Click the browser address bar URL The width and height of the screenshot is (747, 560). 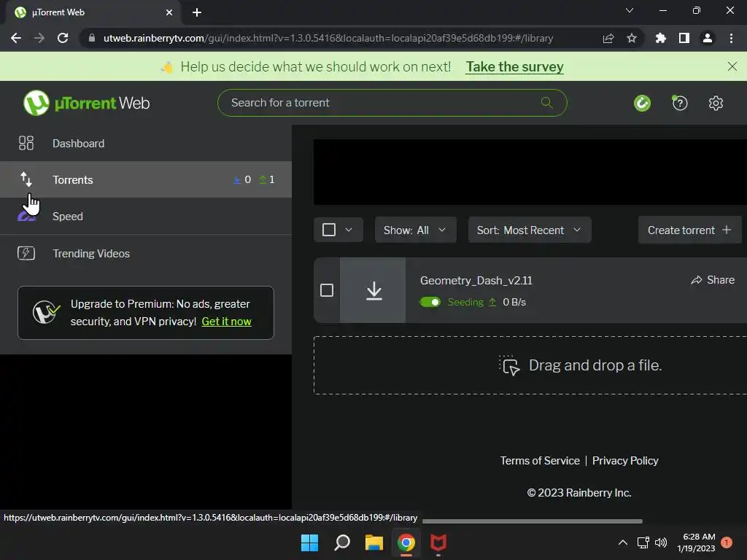pos(328,38)
